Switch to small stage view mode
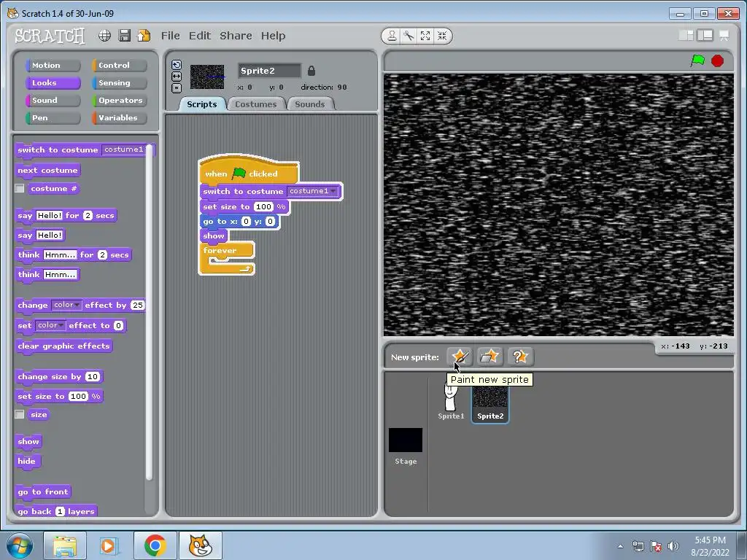The width and height of the screenshot is (747, 560). click(686, 36)
